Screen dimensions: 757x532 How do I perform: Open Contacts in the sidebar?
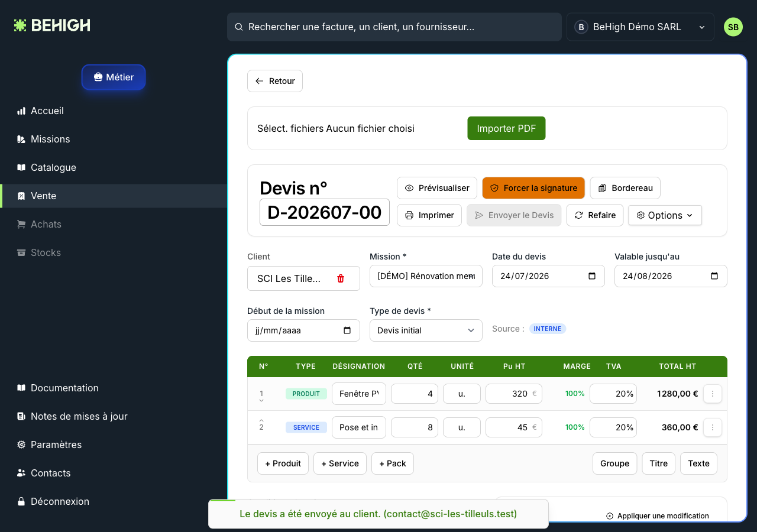[x=114, y=473]
